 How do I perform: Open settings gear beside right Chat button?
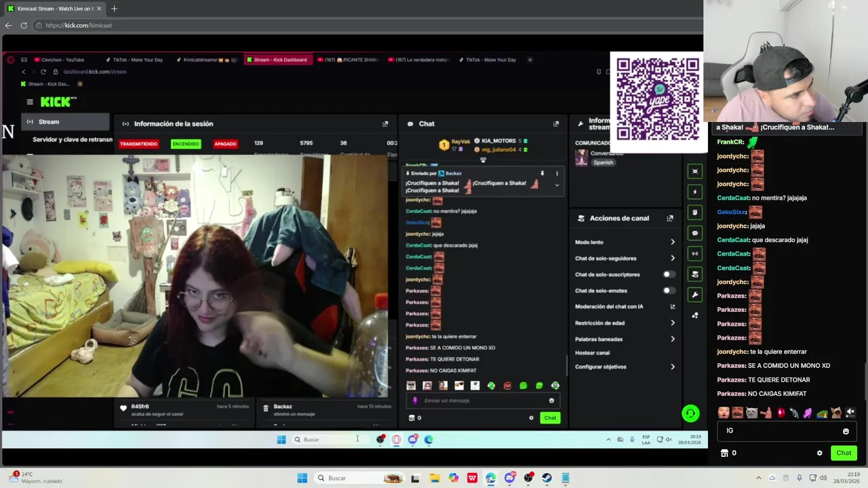819,453
